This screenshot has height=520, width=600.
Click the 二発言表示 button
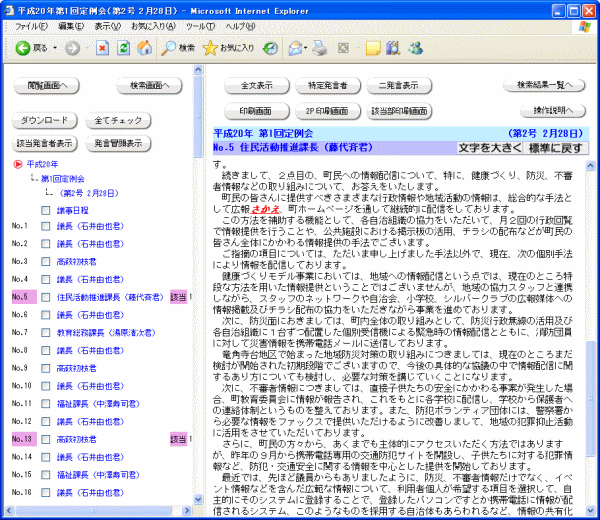399,86
